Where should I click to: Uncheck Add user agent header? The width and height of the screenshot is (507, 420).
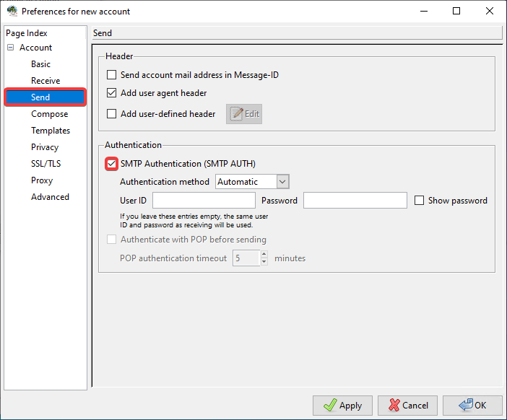pyautogui.click(x=111, y=93)
